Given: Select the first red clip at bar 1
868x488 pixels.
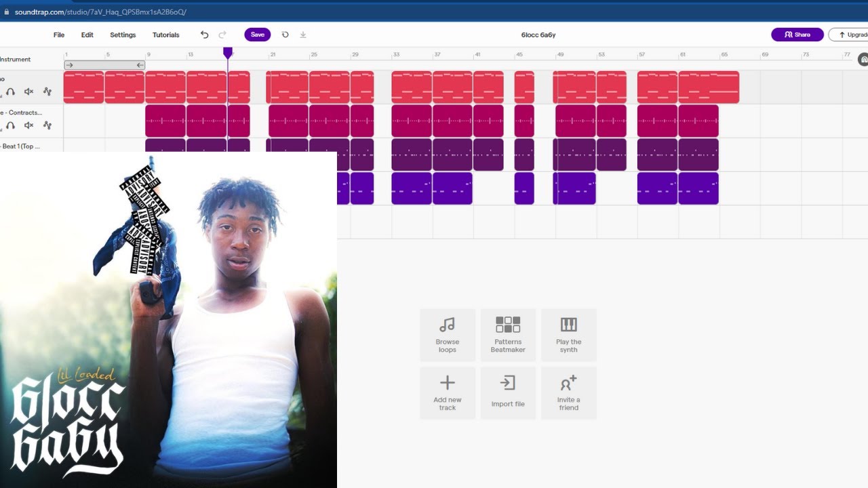Looking at the screenshot, I should point(84,87).
